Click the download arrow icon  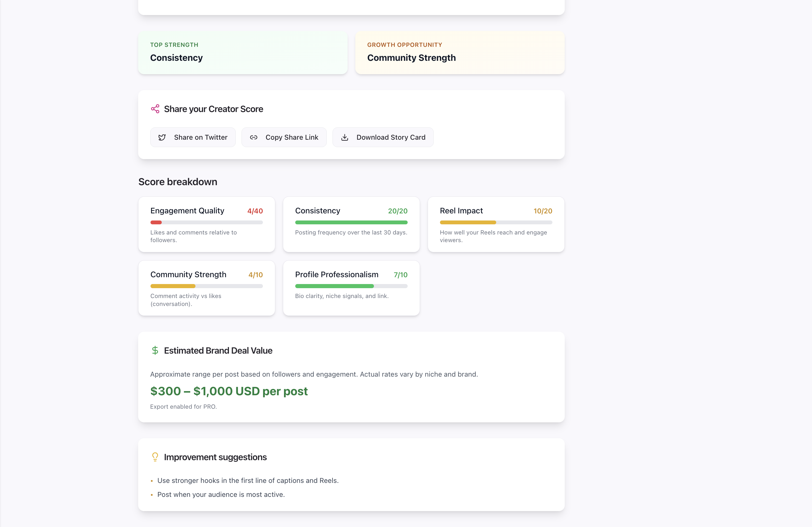point(345,138)
